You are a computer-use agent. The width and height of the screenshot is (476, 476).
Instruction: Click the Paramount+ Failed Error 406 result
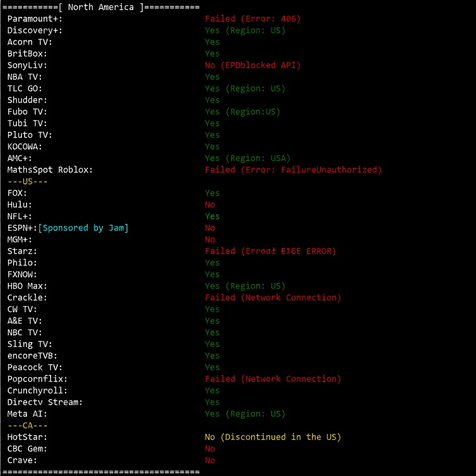pos(253,19)
